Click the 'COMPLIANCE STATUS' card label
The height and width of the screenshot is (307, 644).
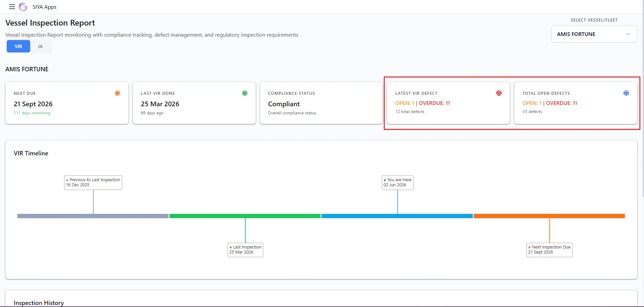[x=291, y=93]
